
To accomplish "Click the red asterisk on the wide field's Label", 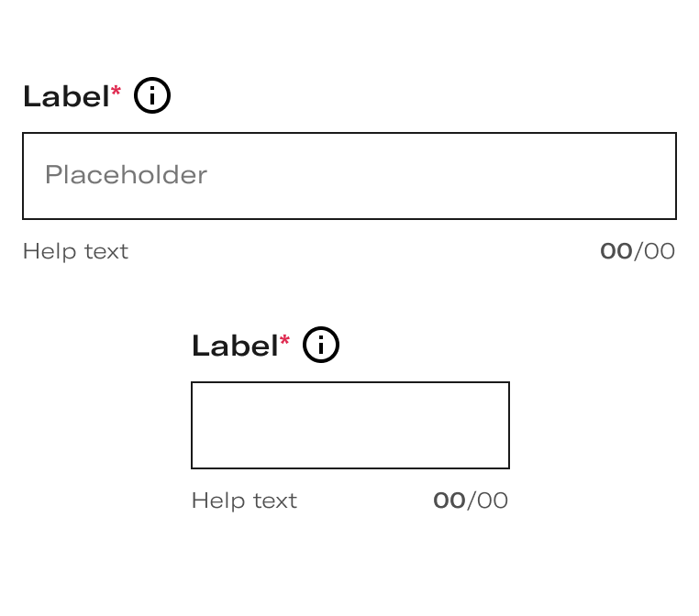I will (x=116, y=91).
